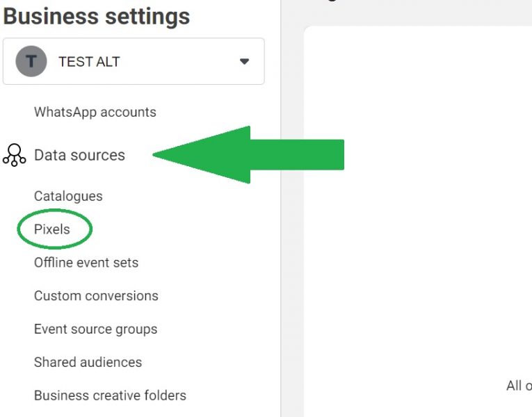Select Business creative folders

coord(110,395)
